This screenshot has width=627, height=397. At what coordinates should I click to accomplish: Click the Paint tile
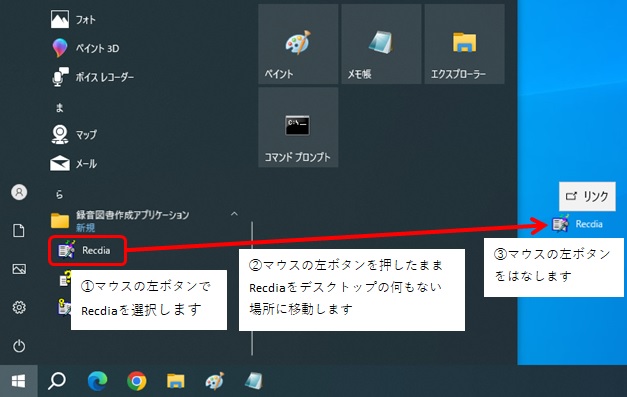[298, 44]
